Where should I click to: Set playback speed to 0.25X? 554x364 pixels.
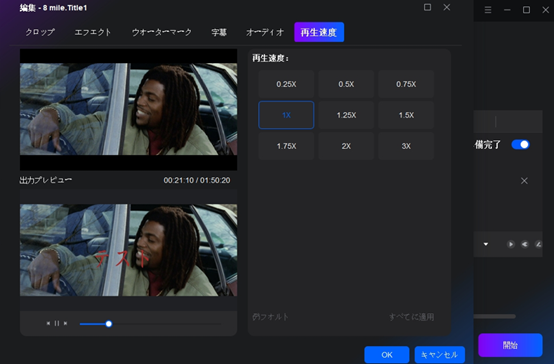pyautogui.click(x=286, y=84)
